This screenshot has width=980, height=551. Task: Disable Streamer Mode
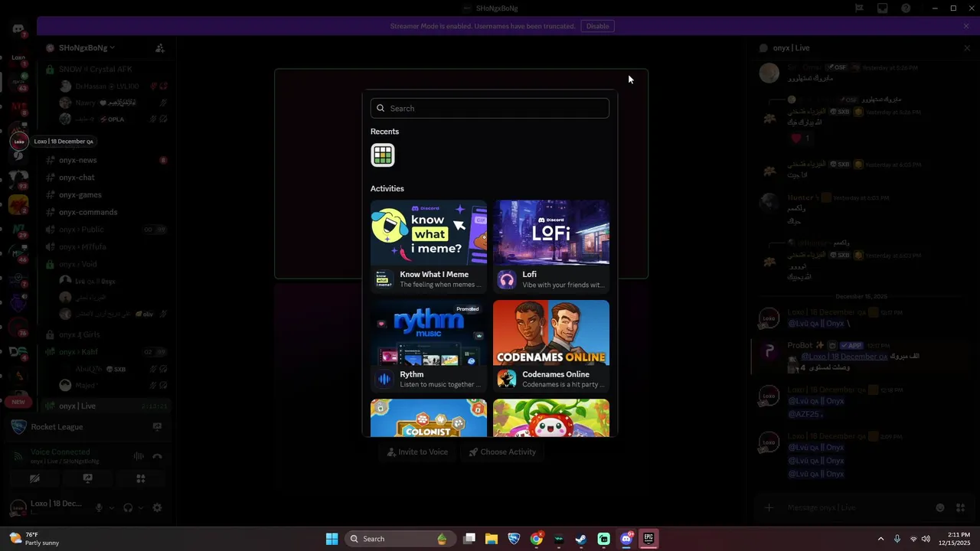coord(598,26)
